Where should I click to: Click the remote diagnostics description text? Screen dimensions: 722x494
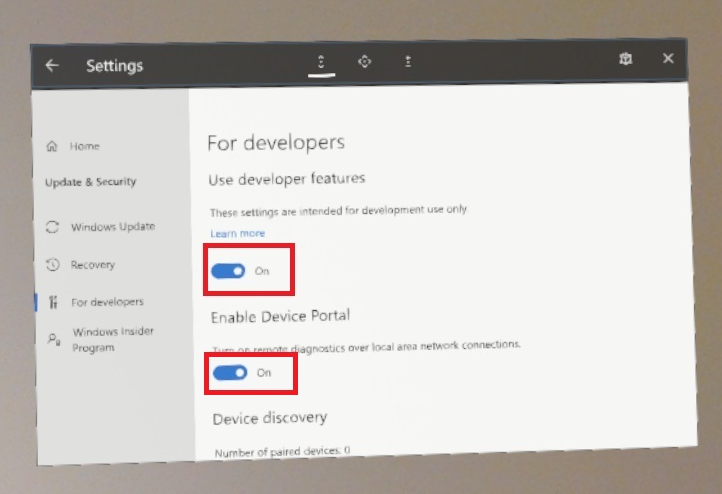(x=367, y=347)
